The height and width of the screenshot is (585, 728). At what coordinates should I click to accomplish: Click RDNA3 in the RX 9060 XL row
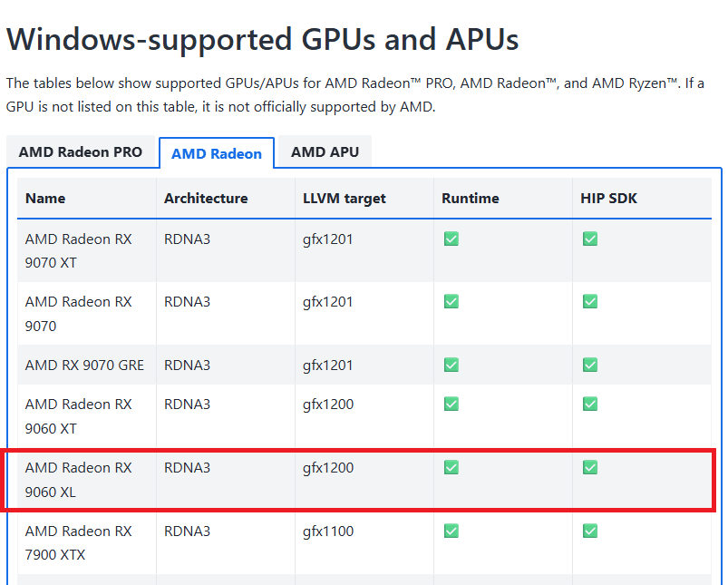click(x=187, y=468)
